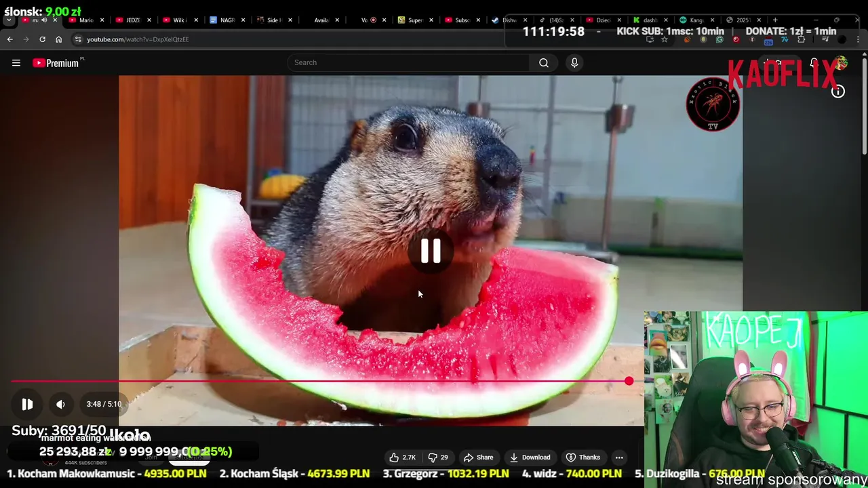The width and height of the screenshot is (868, 488).
Task: Open the YouTube guide hamburger menu
Action: tap(16, 63)
